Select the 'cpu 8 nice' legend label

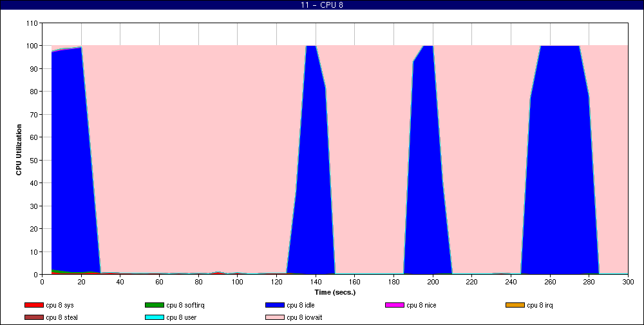421,305
